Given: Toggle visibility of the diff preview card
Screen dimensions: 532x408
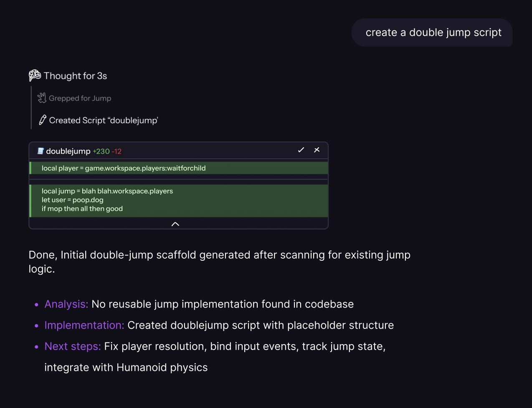Looking at the screenshot, I should tap(175, 224).
